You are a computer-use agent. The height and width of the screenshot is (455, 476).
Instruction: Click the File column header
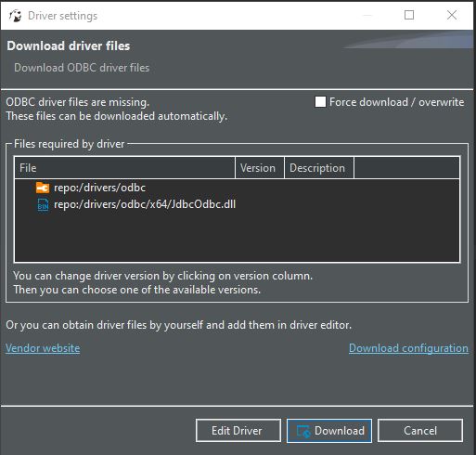tap(124, 168)
